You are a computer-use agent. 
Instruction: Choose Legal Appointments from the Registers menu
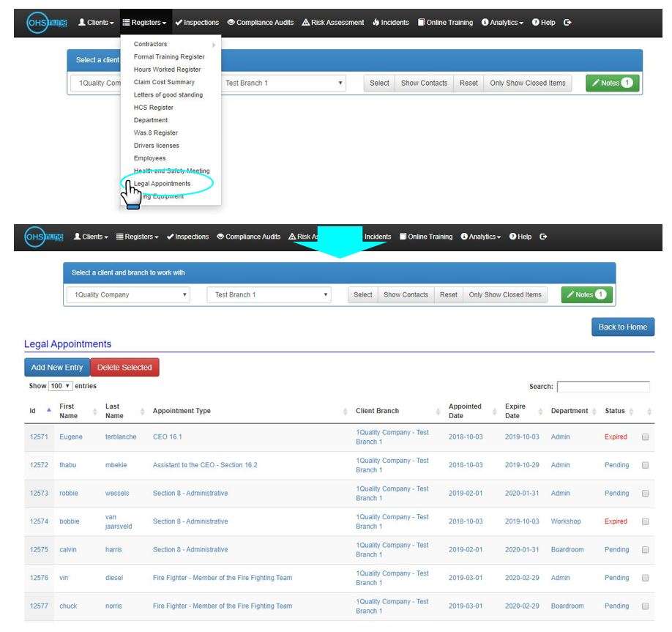pos(163,183)
